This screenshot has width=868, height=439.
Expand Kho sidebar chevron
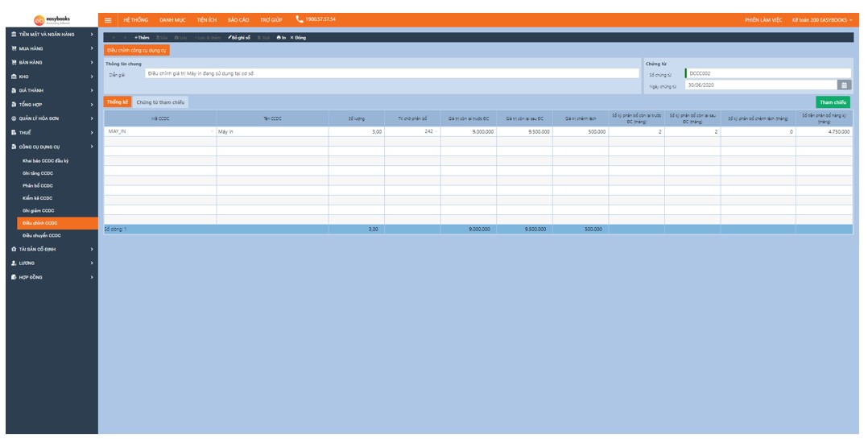tap(92, 77)
